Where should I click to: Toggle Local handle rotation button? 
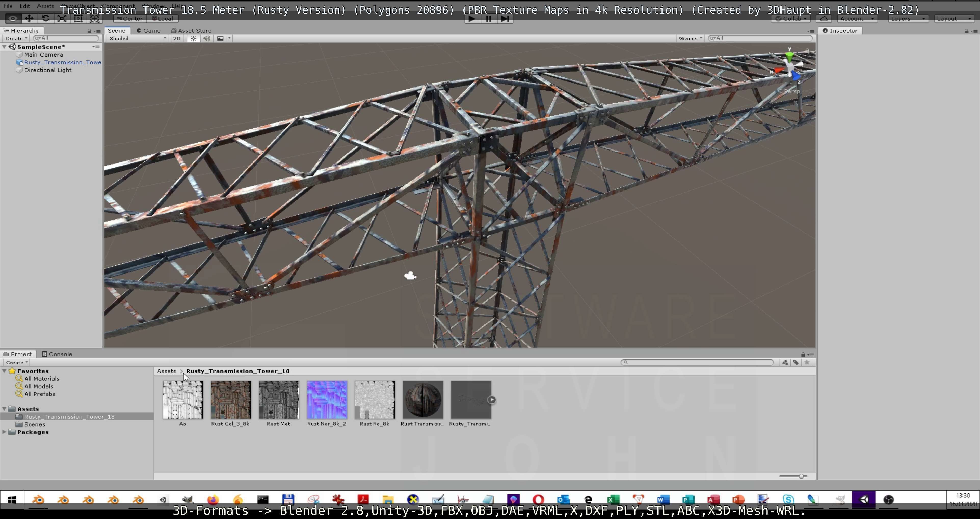click(x=163, y=18)
